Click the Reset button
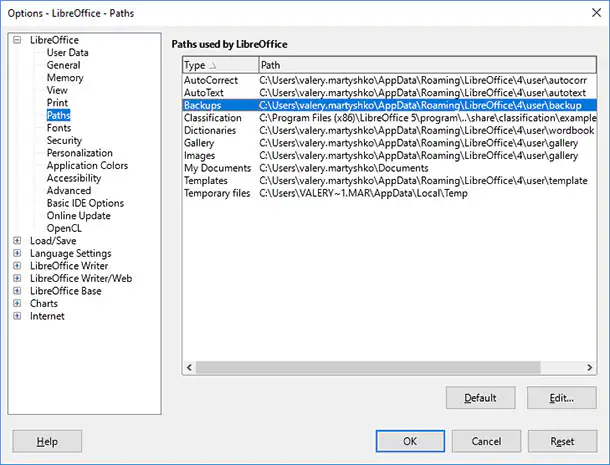 (562, 441)
